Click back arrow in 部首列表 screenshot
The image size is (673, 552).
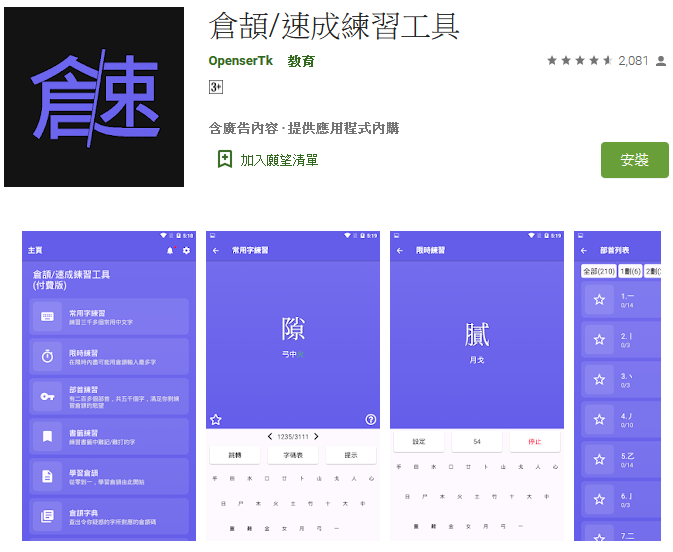coord(584,251)
